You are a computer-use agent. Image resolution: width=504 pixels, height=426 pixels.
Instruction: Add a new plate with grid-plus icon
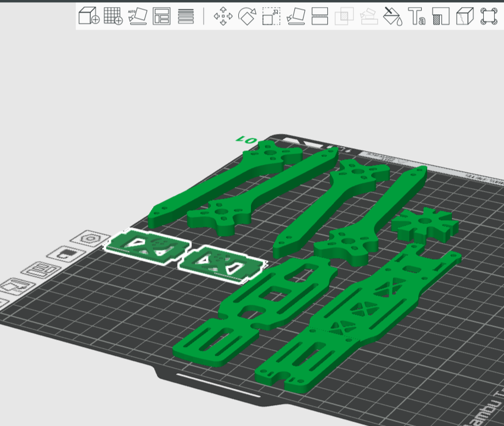click(113, 15)
